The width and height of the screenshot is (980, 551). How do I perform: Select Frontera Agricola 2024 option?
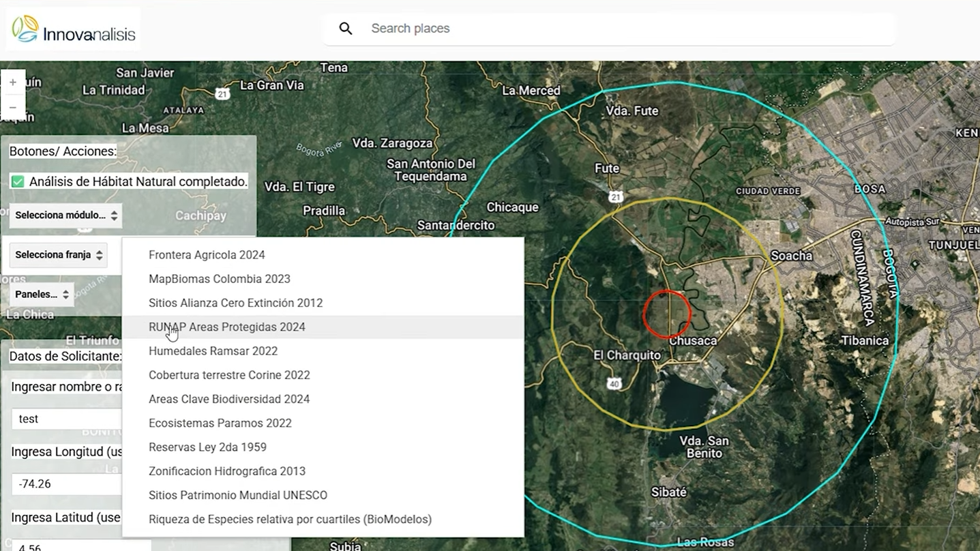pyautogui.click(x=323, y=255)
